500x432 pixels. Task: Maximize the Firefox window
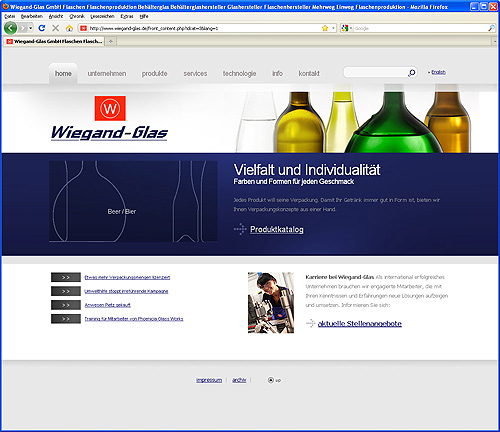484,6
